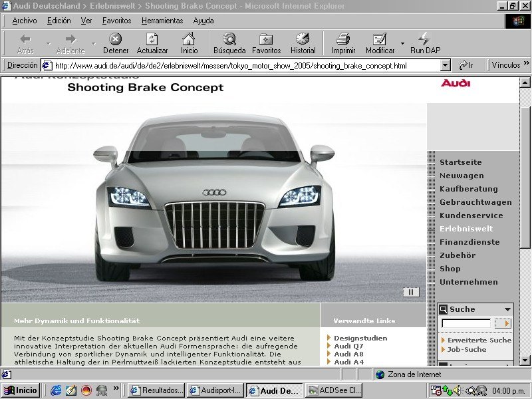Click the Internet zone globe icon
This screenshot has height=399, width=532.
380,374
